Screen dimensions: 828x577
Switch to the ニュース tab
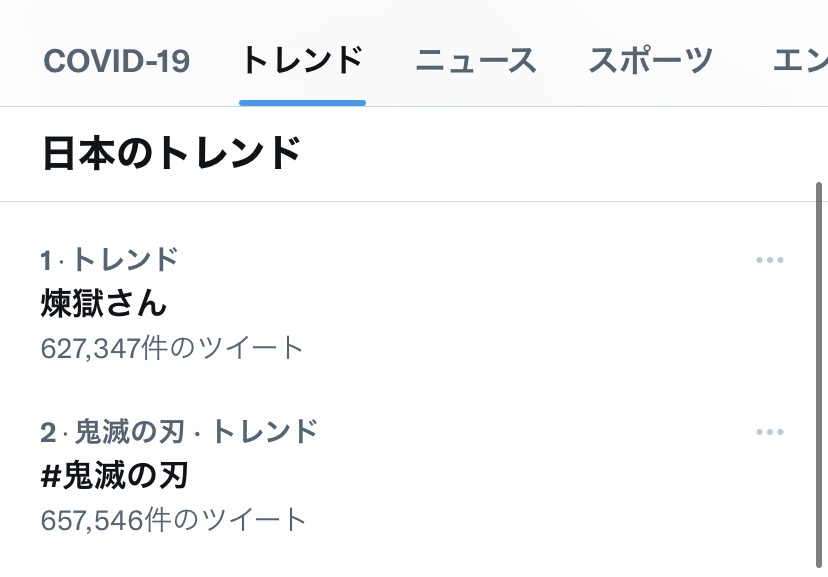[x=476, y=60]
